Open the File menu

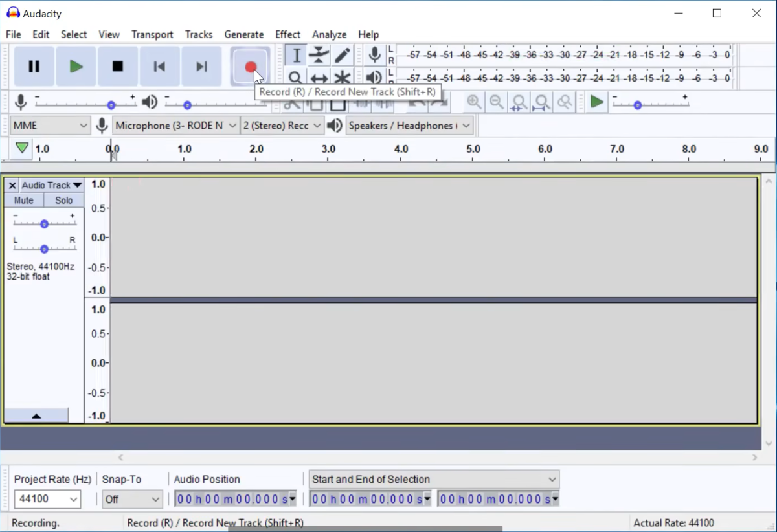pos(13,34)
